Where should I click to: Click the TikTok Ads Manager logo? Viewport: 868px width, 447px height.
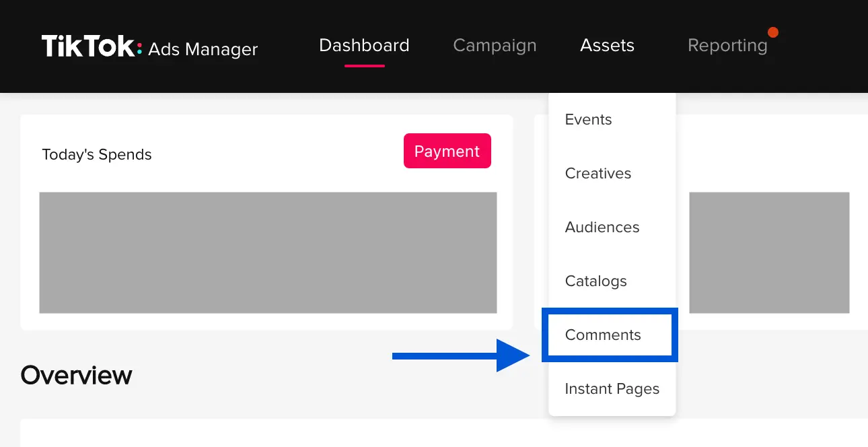[x=149, y=46]
